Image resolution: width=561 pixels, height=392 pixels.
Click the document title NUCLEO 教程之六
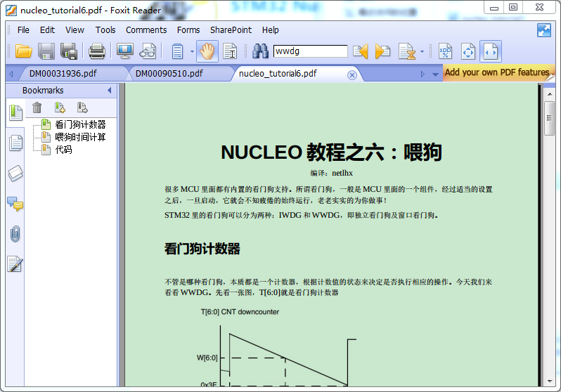(331, 152)
